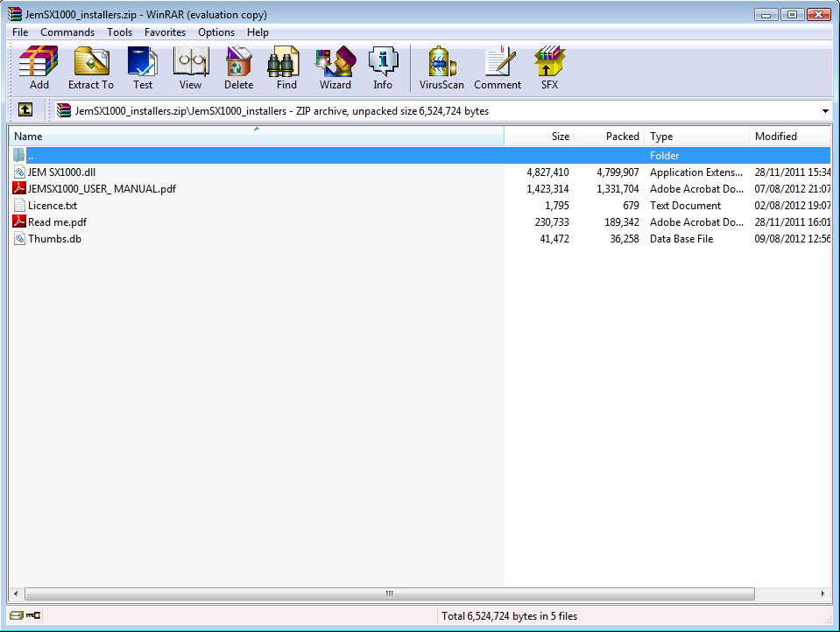
Task: Select the Thumbs.db file name
Action: (54, 239)
